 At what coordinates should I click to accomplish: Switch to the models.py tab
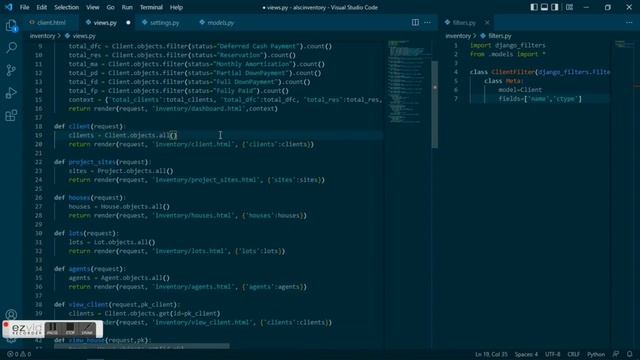click(220, 22)
